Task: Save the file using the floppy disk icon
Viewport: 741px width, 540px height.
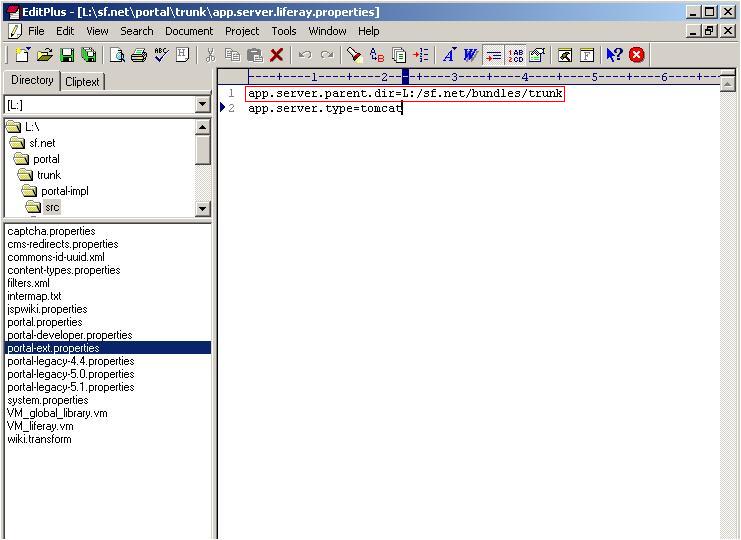Action: pyautogui.click(x=67, y=56)
